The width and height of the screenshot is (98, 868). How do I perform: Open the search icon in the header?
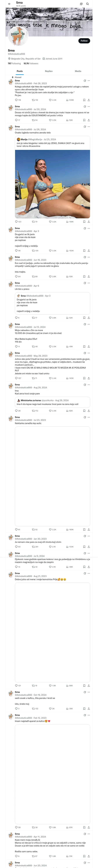pos(88,4)
